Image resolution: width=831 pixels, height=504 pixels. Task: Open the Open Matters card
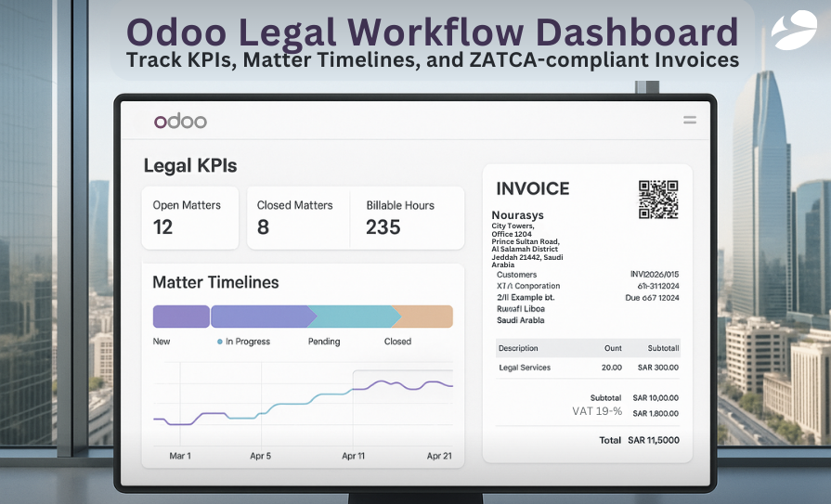pyautogui.click(x=189, y=218)
